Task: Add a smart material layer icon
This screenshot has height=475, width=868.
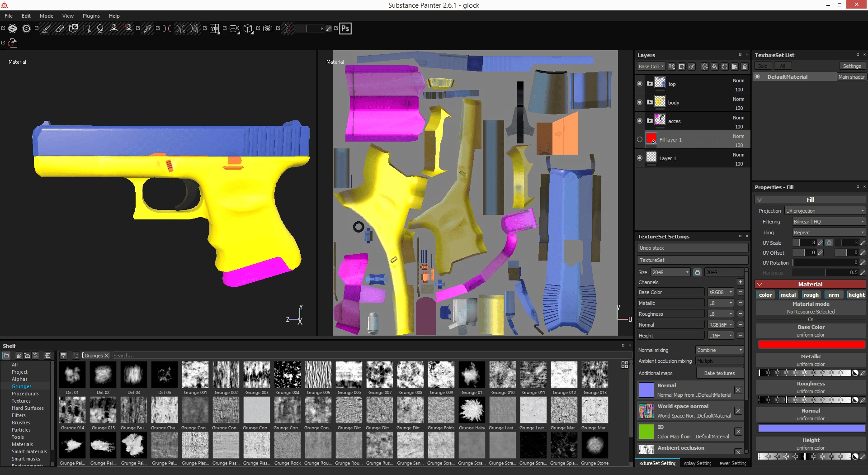Action: pos(725,66)
